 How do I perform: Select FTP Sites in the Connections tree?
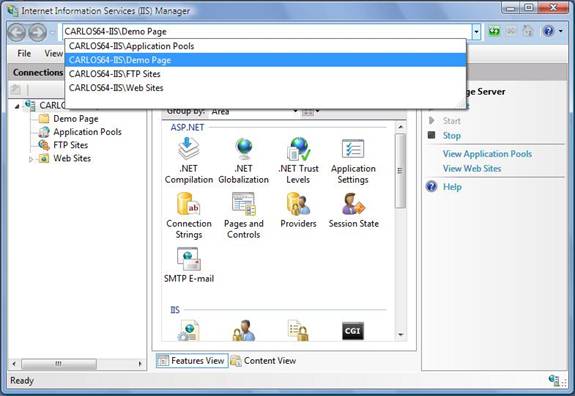tap(70, 145)
